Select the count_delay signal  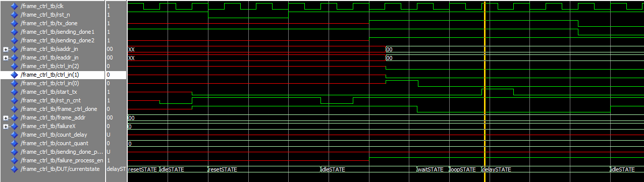tap(54, 135)
